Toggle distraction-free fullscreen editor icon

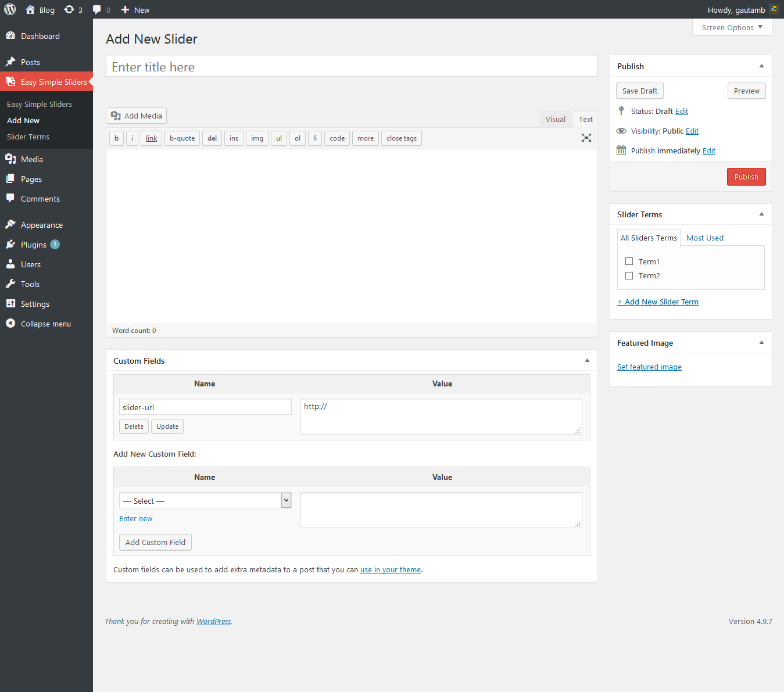point(586,138)
